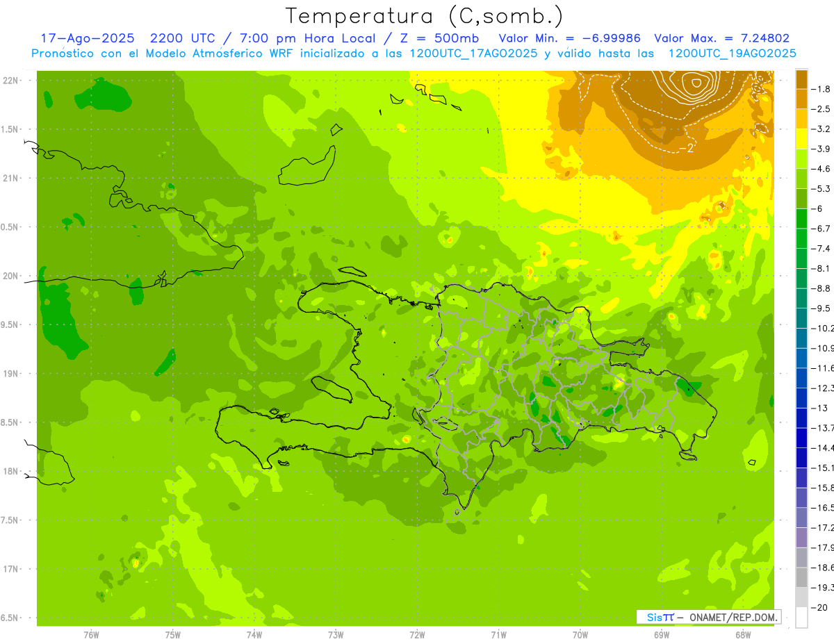Click the "19N" latitude label
The image size is (834, 644).
pos(10,374)
